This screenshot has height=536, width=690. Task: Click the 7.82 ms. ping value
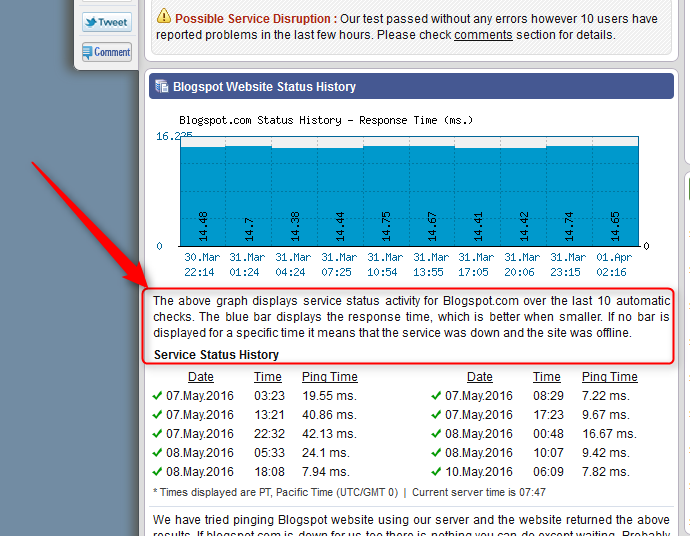point(606,471)
